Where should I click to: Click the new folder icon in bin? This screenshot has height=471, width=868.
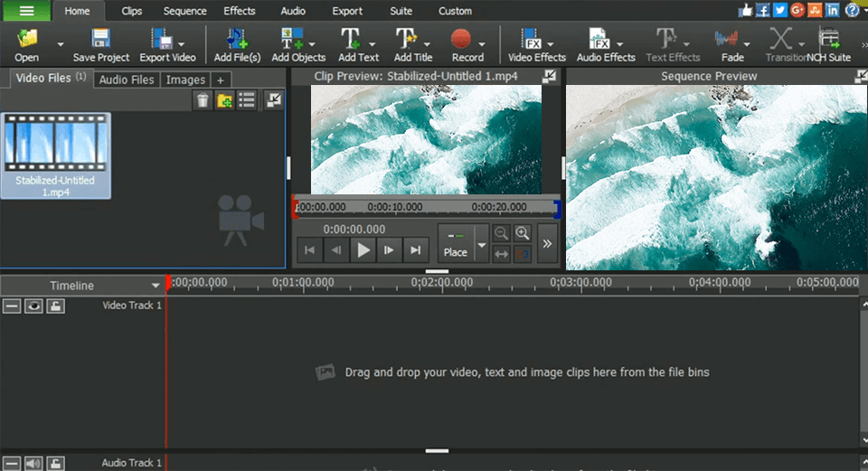coord(224,100)
